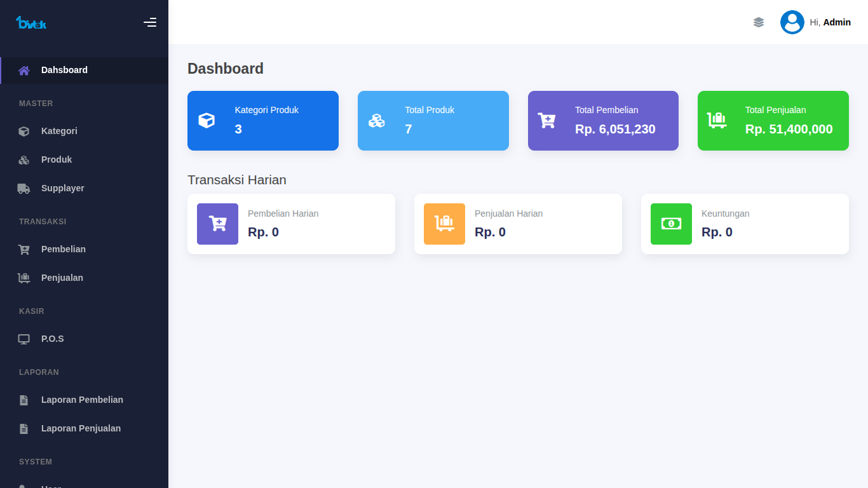Click the Penjualan luggage cart sidebar icon
The height and width of the screenshot is (488, 868).
click(x=24, y=278)
